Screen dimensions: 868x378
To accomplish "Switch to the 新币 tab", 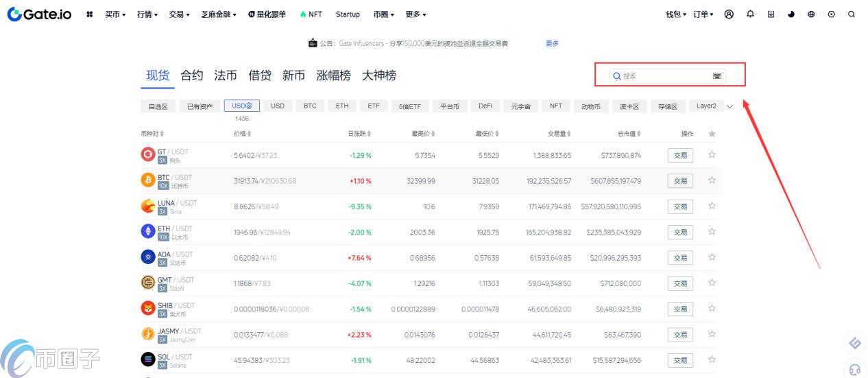I will coord(293,75).
